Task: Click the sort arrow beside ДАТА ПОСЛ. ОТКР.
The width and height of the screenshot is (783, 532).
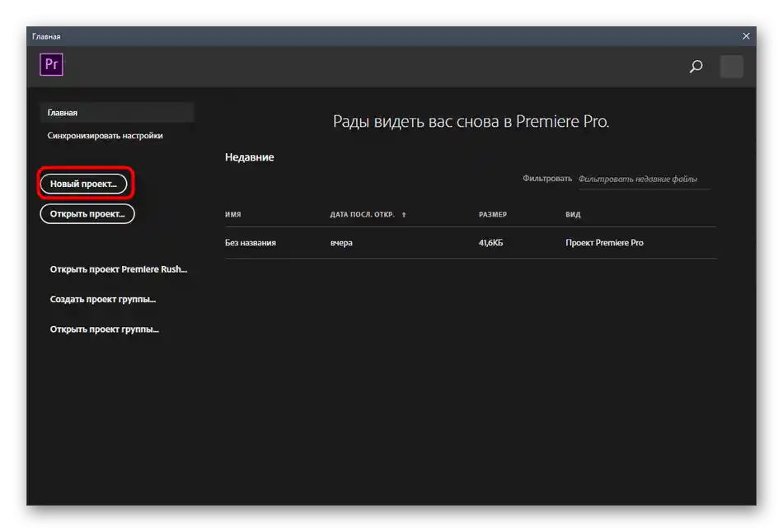Action: pyautogui.click(x=404, y=215)
